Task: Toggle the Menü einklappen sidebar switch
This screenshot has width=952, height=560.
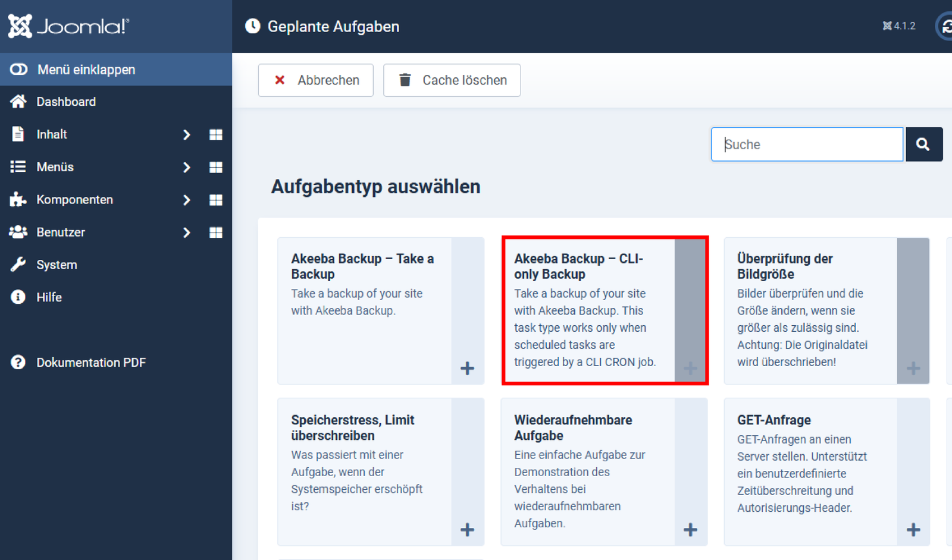Action: pos(18,70)
